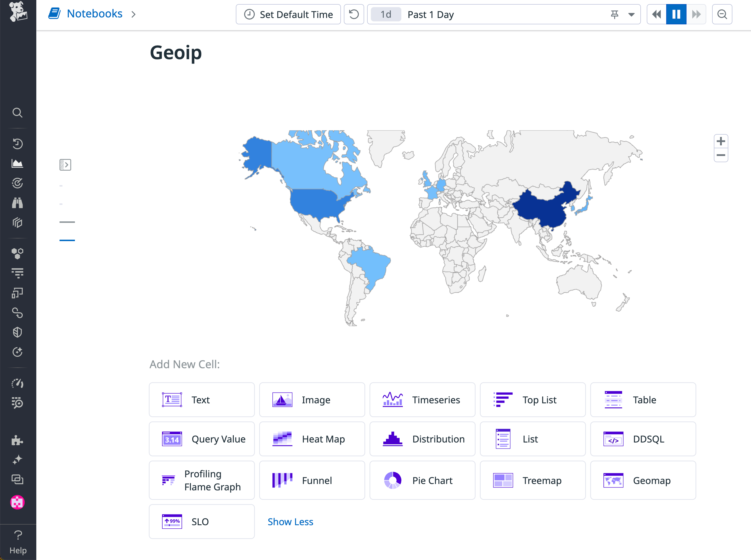
Task: Zoom in on the map with the plus control
Action: (721, 141)
